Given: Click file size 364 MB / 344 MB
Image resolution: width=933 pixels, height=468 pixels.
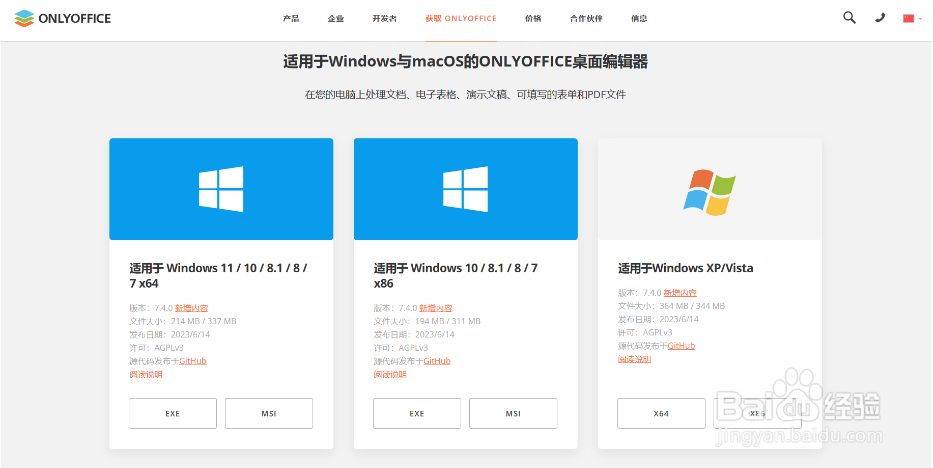Looking at the screenshot, I should (692, 306).
